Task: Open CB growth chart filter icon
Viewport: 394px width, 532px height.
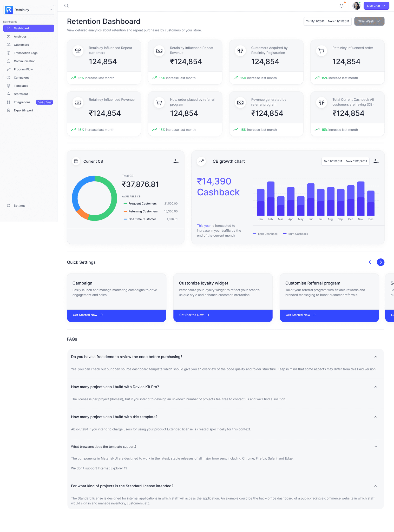Action: coord(376,161)
